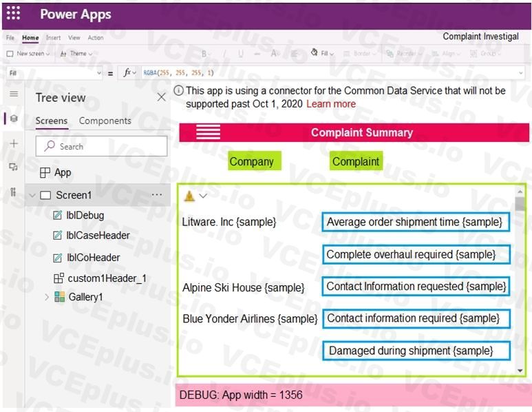Expand the warning chevron in gallery
The image size is (532, 412).
click(203, 196)
